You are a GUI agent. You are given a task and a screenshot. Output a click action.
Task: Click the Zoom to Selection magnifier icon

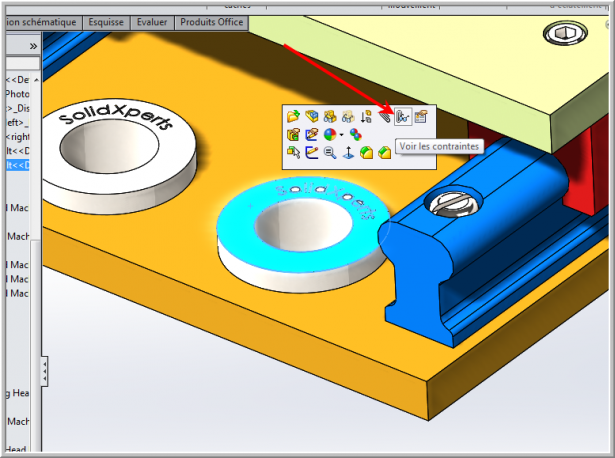pyautogui.click(x=330, y=152)
